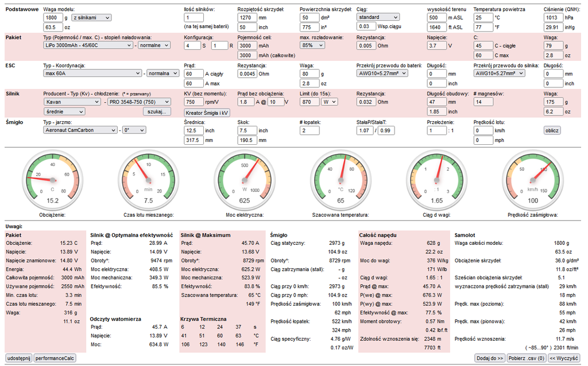Click the 'szukaj...' motor search button
Viewport: 588px width, 366px height.
(157, 111)
